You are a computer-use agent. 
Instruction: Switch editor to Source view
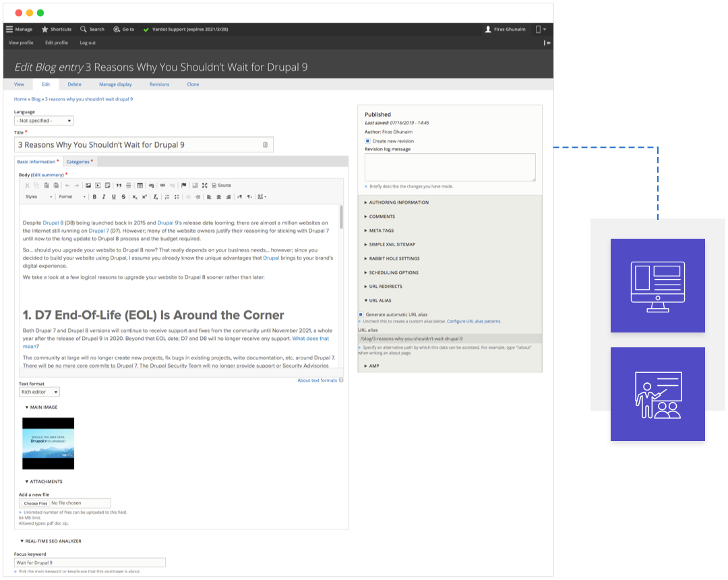pos(222,185)
